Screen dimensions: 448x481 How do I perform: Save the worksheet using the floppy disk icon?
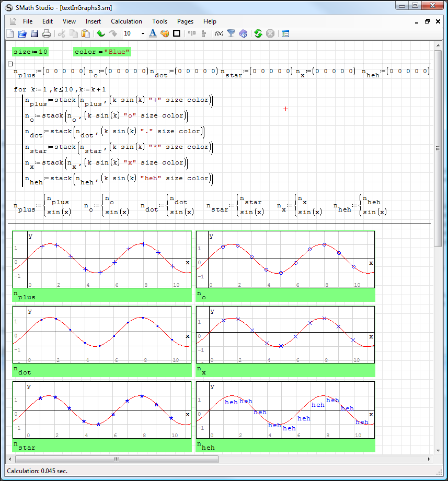34,34
